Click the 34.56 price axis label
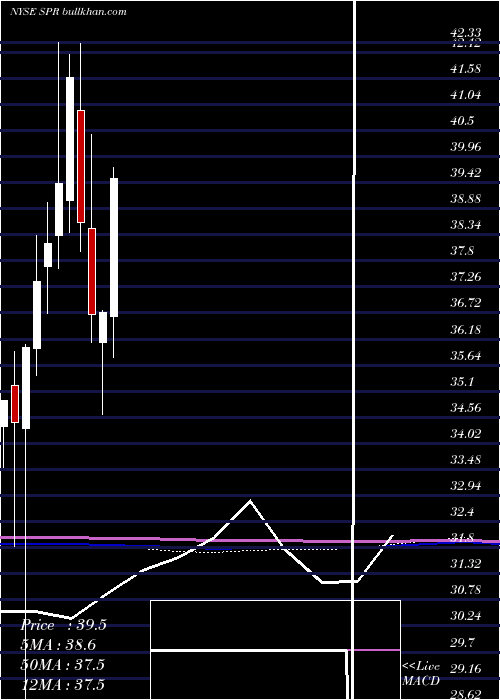Screen dimensions: 500x700 [466, 408]
